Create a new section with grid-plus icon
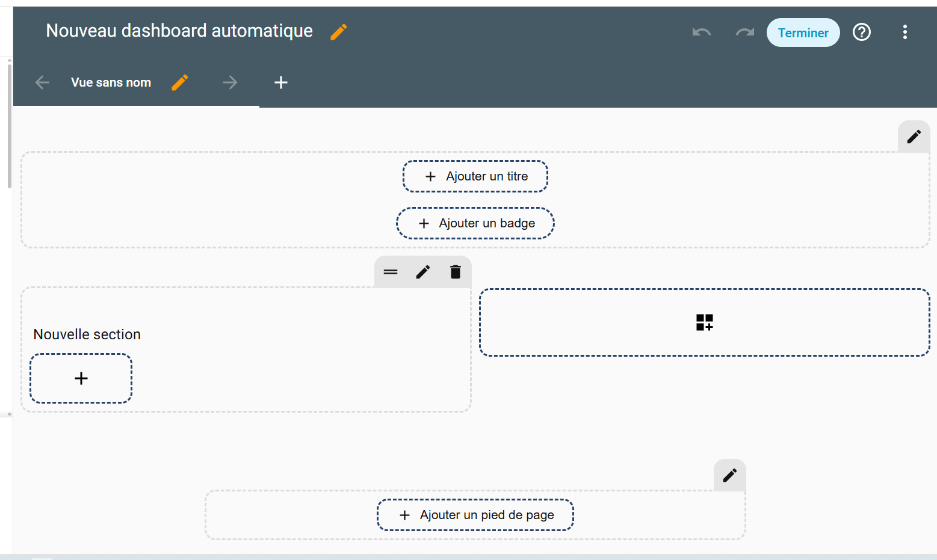937x560 pixels. click(704, 322)
